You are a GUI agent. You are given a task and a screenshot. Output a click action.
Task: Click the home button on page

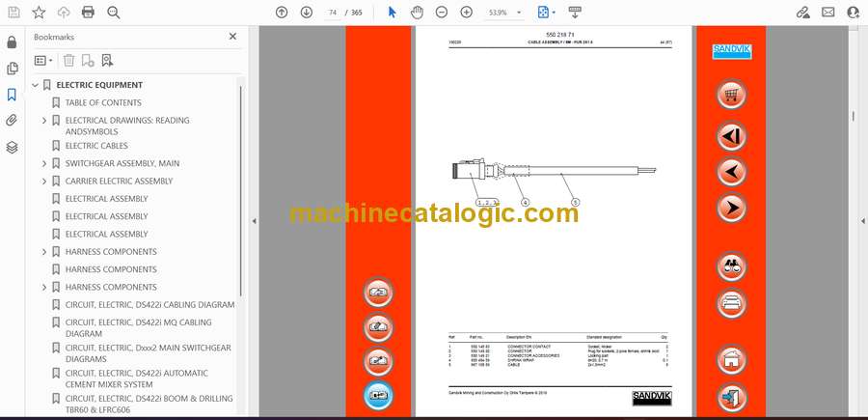click(731, 360)
